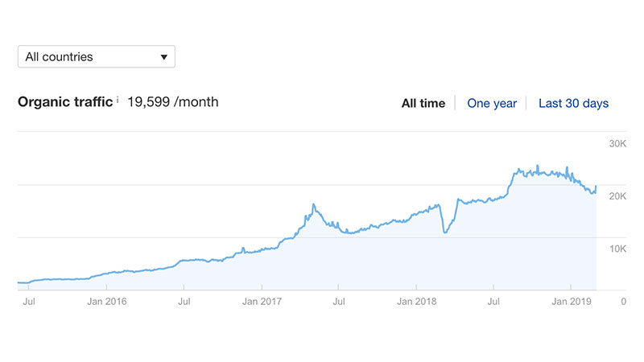Click the Organic traffic heading
Viewport: 644px width, 362px height.
64,102
